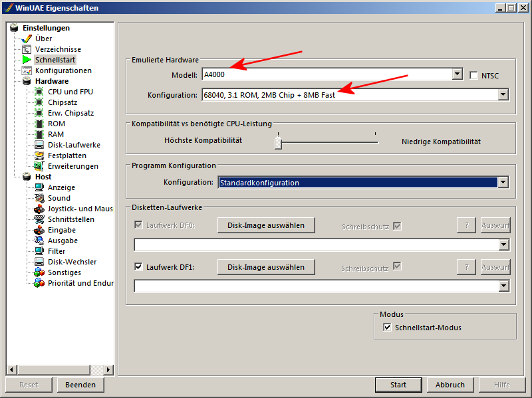
Task: Open the Standardkonfiguration dropdown
Action: click(x=503, y=182)
